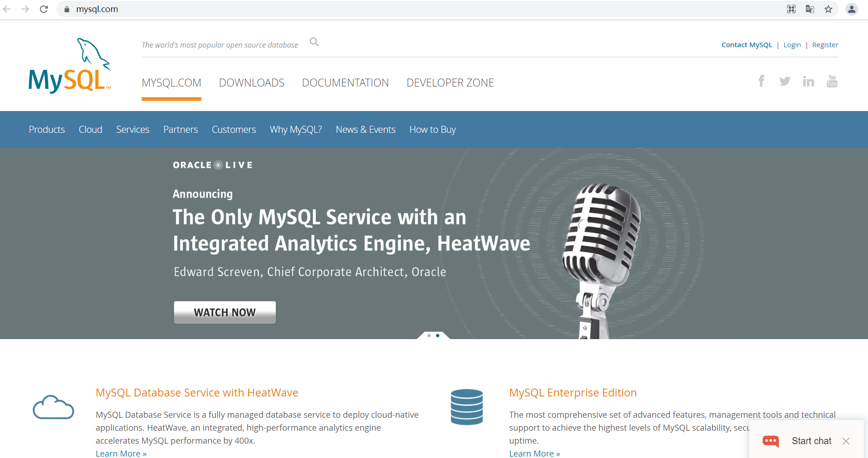The width and height of the screenshot is (868, 458).
Task: Click the database stack icon near Enterprise Edition
Action: [x=467, y=407]
